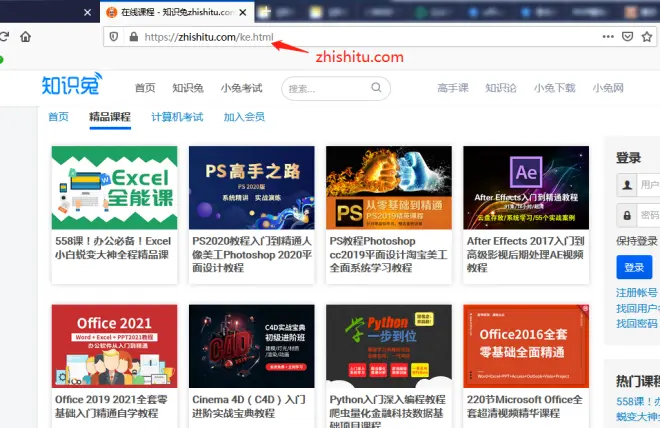Click After Effects 2017入门 title link
The width and height of the screenshot is (660, 428).
525,254
